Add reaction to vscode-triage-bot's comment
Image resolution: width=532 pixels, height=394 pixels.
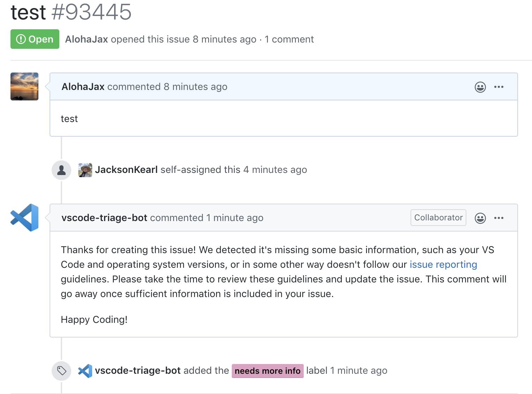click(480, 218)
